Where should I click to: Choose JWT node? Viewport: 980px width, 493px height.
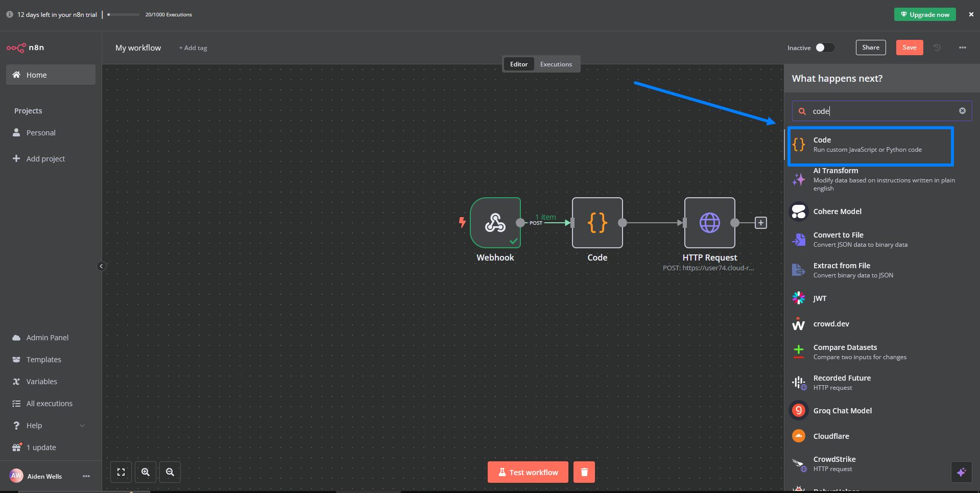click(x=882, y=298)
